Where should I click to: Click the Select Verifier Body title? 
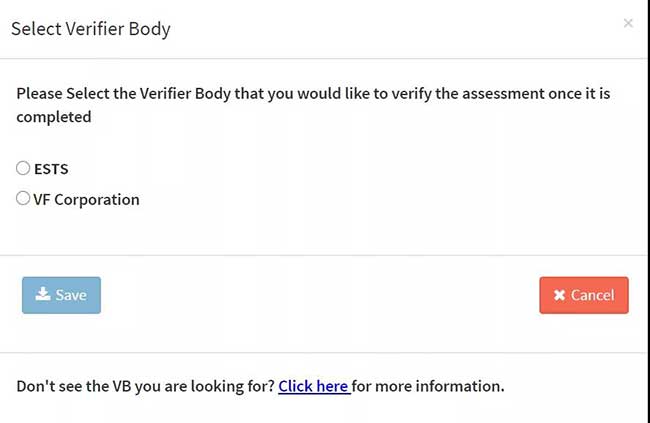coord(91,29)
